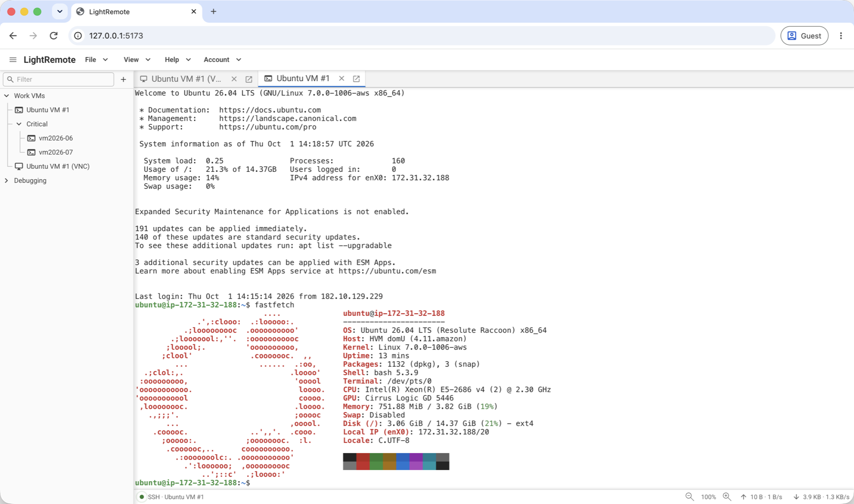Zoom in using status bar magnifier

point(727,497)
